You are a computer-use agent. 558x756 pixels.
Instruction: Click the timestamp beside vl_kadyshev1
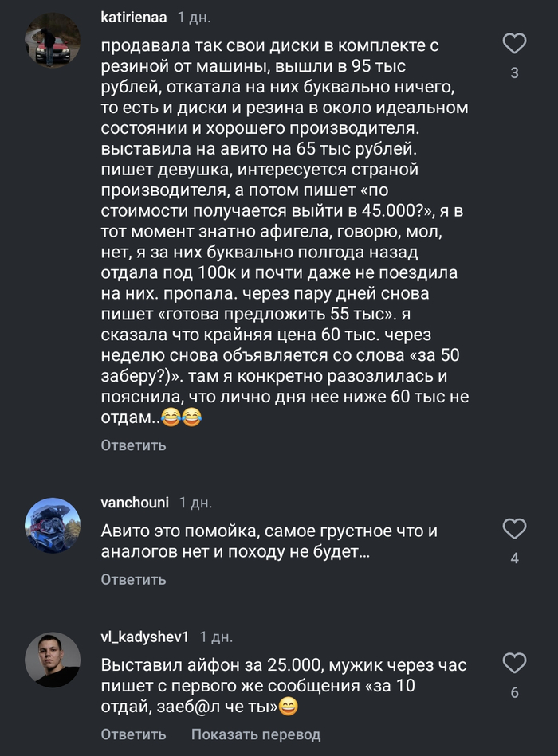215,637
